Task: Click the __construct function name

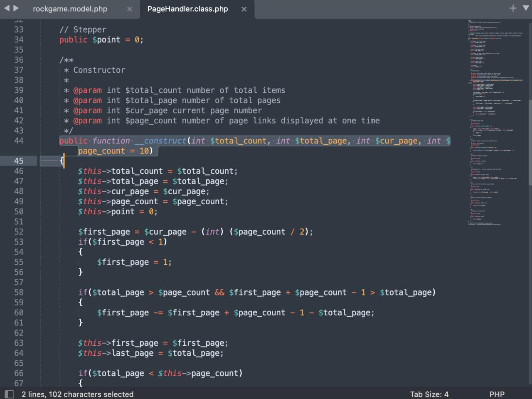Action: pyautogui.click(x=160, y=141)
